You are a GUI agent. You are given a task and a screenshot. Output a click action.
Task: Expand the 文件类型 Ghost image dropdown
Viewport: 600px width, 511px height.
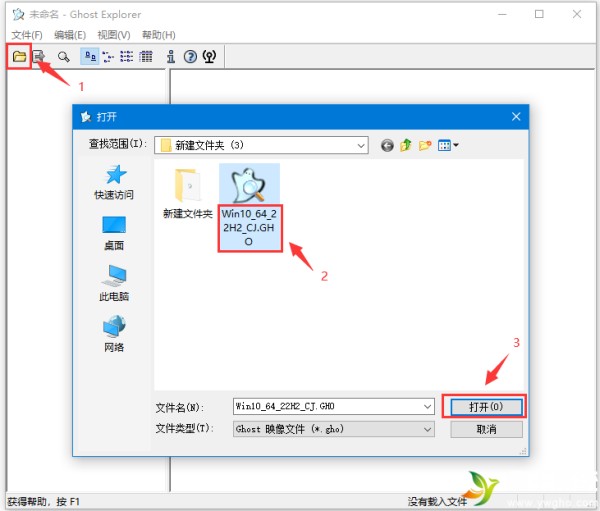tap(428, 429)
